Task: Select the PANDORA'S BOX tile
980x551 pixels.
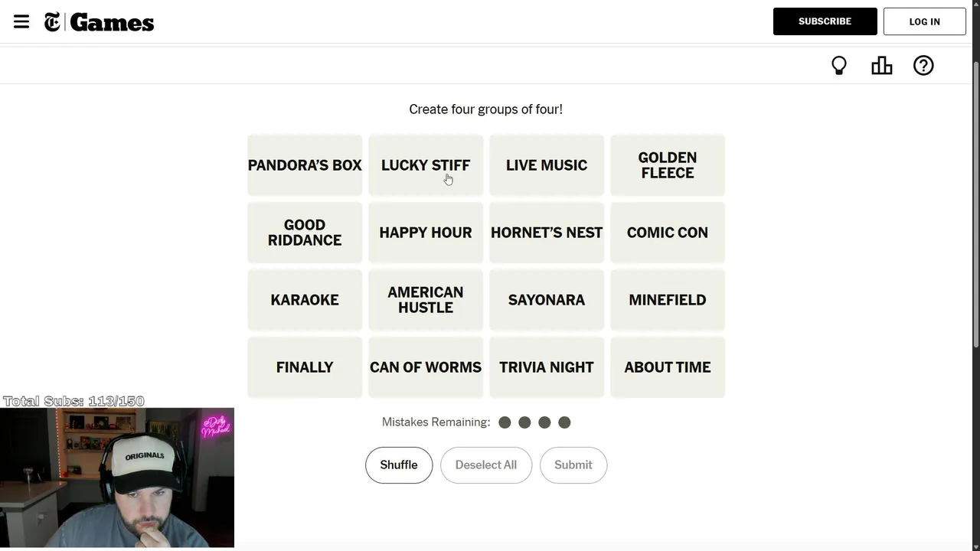Action: (x=305, y=165)
